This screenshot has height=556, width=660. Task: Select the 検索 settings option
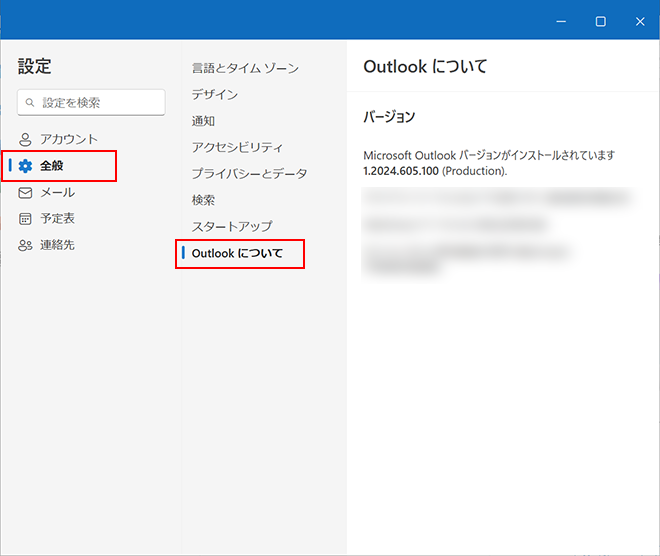(x=203, y=200)
